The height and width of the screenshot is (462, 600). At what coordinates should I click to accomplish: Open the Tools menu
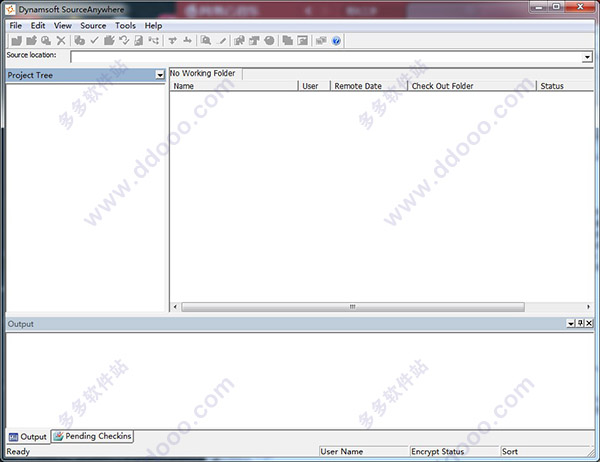(x=126, y=26)
